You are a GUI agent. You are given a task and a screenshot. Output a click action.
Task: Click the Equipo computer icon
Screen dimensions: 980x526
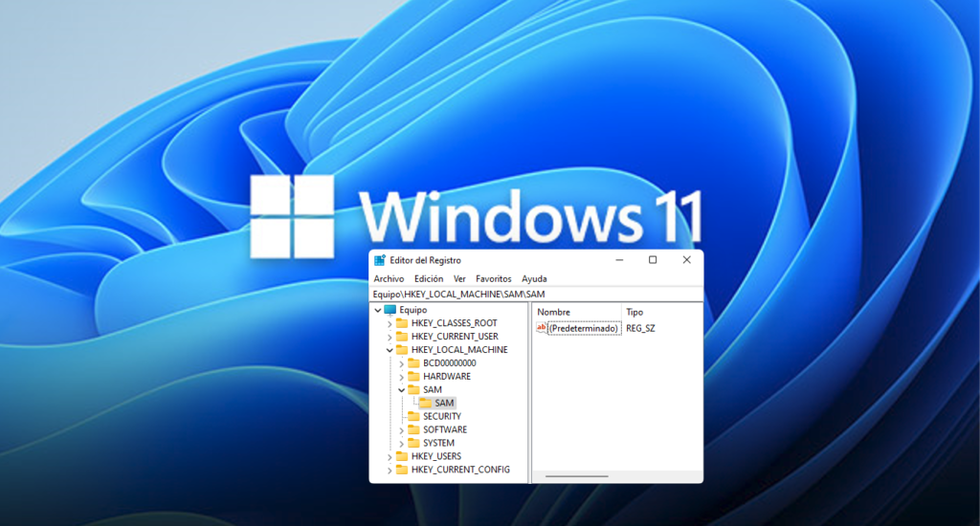coord(390,310)
